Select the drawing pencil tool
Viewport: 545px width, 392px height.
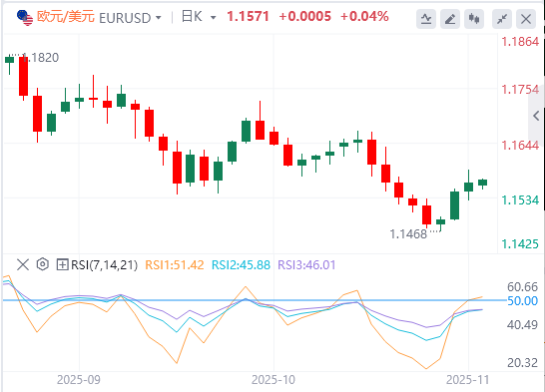pos(450,18)
